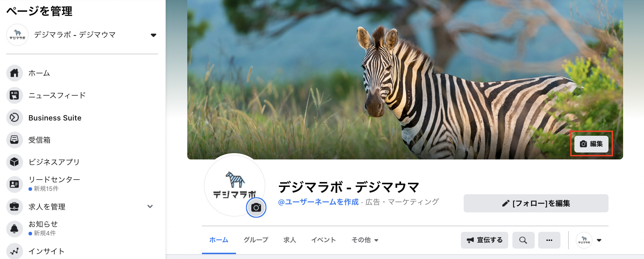Open the 受信箱 inbox icon
This screenshot has width=644, height=259.
point(14,140)
